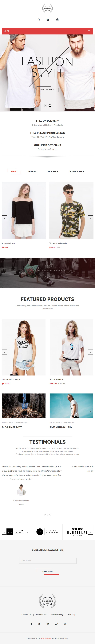Open the Terms of use link

[41, 614]
